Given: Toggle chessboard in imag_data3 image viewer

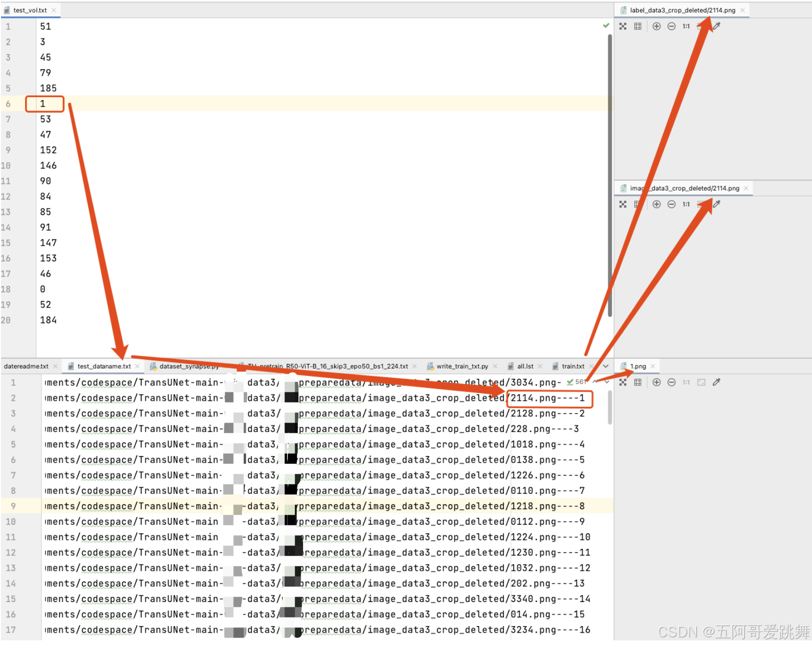Looking at the screenshot, I should (x=623, y=204).
